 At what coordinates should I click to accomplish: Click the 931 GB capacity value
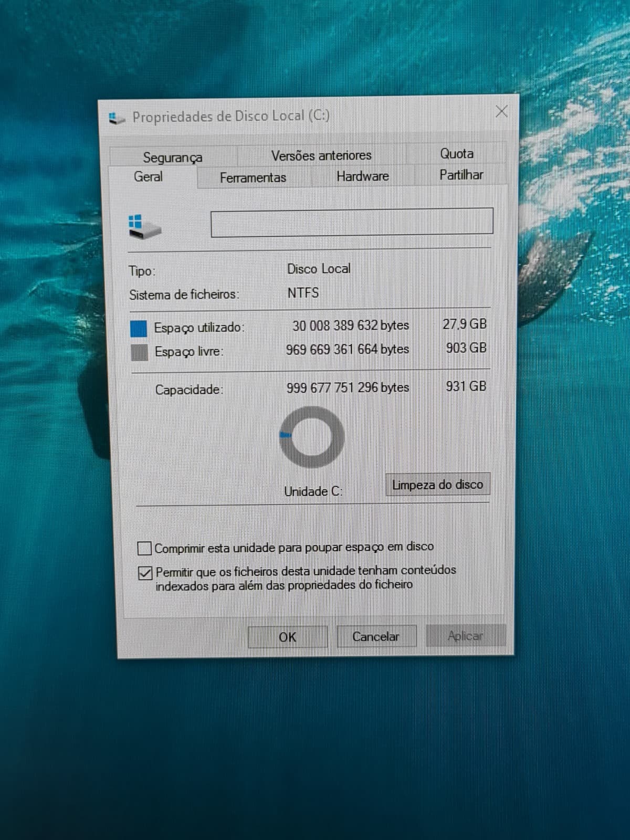pyautogui.click(x=466, y=386)
